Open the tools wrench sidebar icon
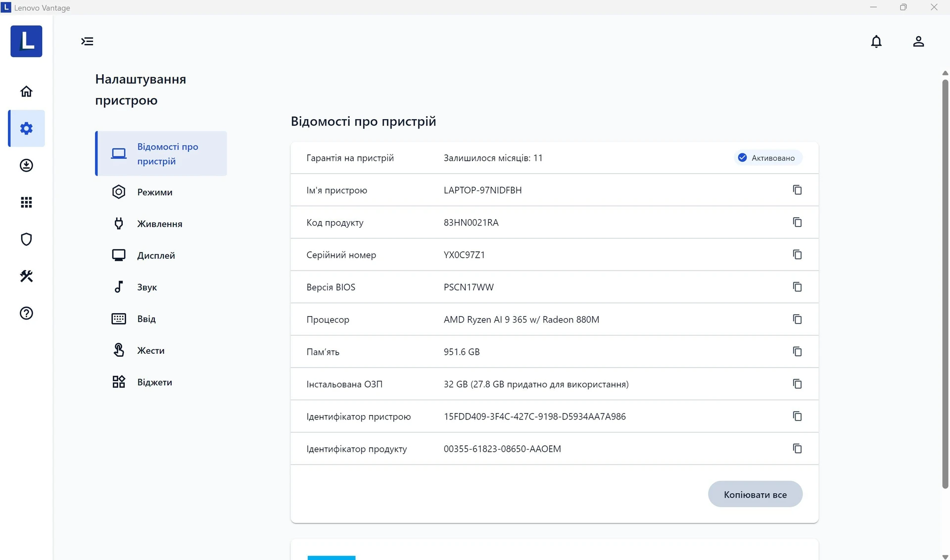This screenshot has width=950, height=560. [26, 276]
